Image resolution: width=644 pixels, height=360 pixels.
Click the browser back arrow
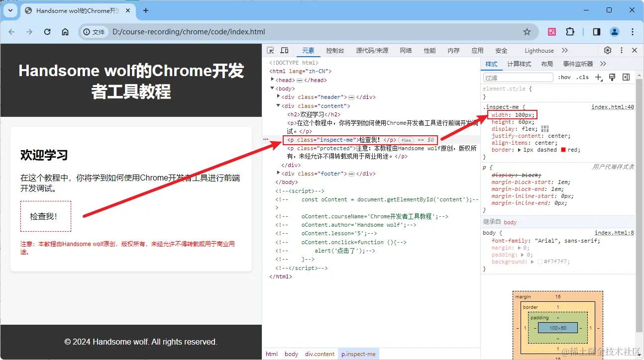pos(12,32)
